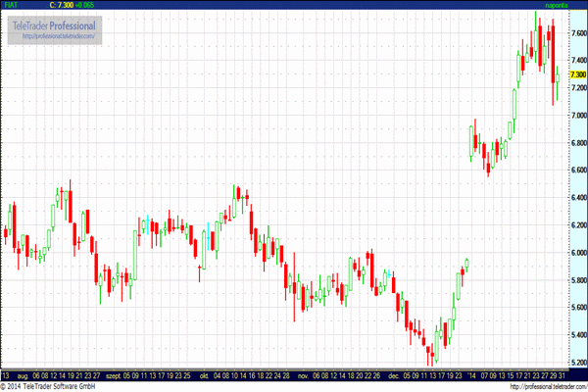Image resolution: width=588 pixels, height=392 pixels.
Task: Select the dec. month marker on time axis
Action: (x=394, y=375)
